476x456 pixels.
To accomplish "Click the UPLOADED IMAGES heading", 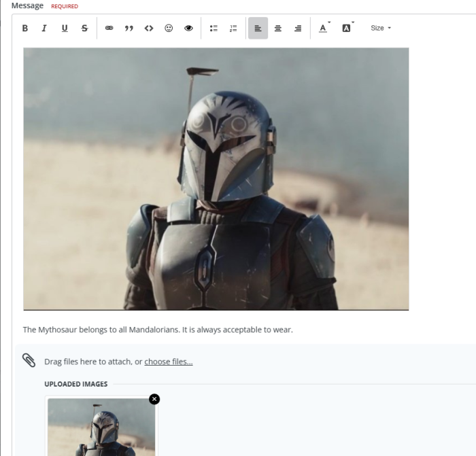I will tap(76, 384).
